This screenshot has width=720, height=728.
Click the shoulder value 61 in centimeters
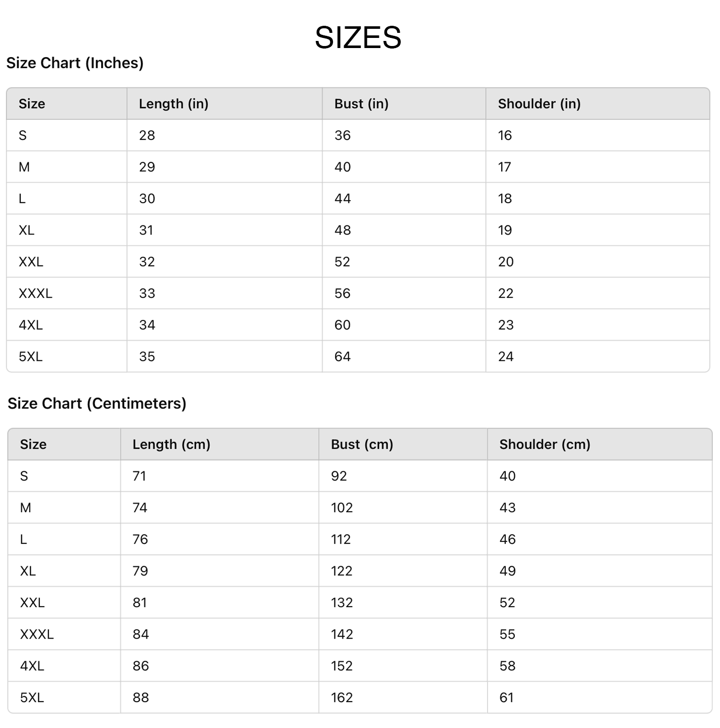(x=506, y=698)
